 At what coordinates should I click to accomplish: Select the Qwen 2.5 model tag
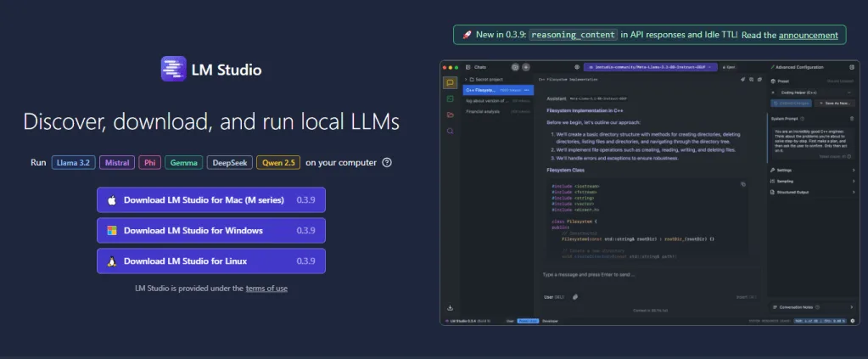tap(278, 163)
